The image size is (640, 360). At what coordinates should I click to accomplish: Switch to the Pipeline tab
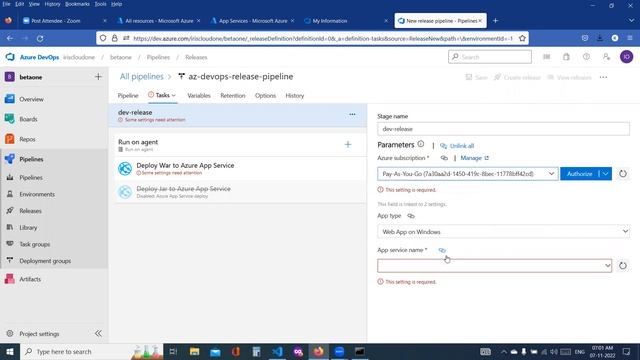tap(128, 96)
